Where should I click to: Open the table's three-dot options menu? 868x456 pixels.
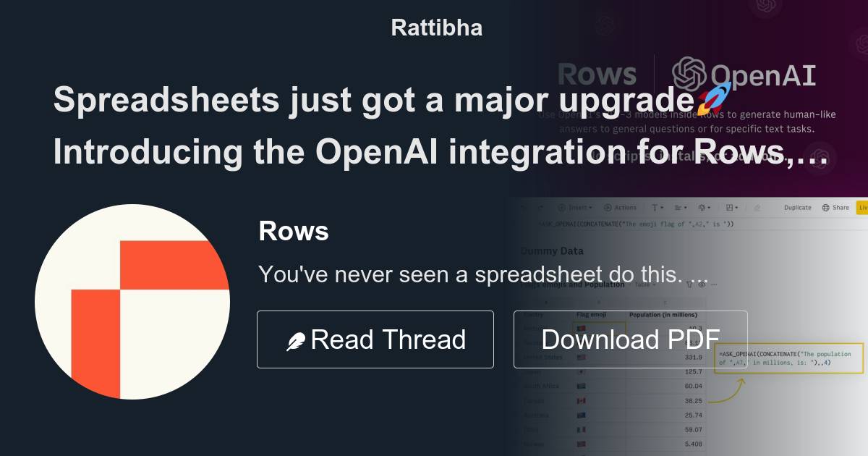[x=714, y=286]
